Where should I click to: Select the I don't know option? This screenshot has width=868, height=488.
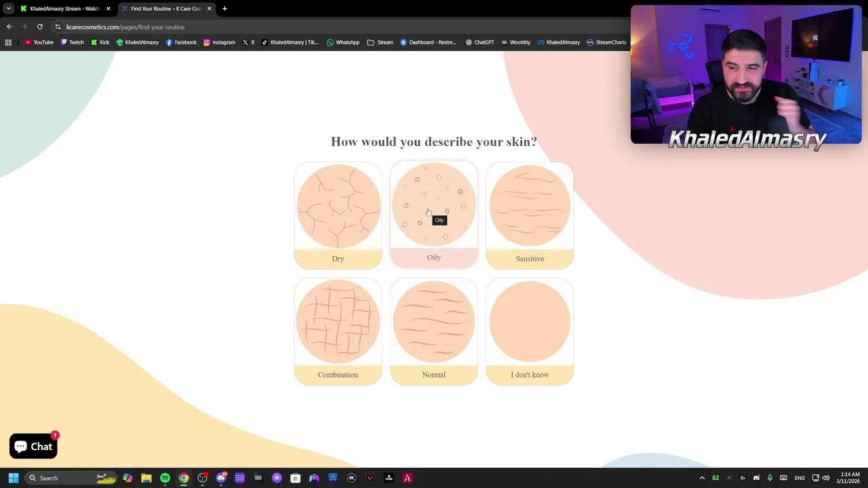[x=530, y=331]
